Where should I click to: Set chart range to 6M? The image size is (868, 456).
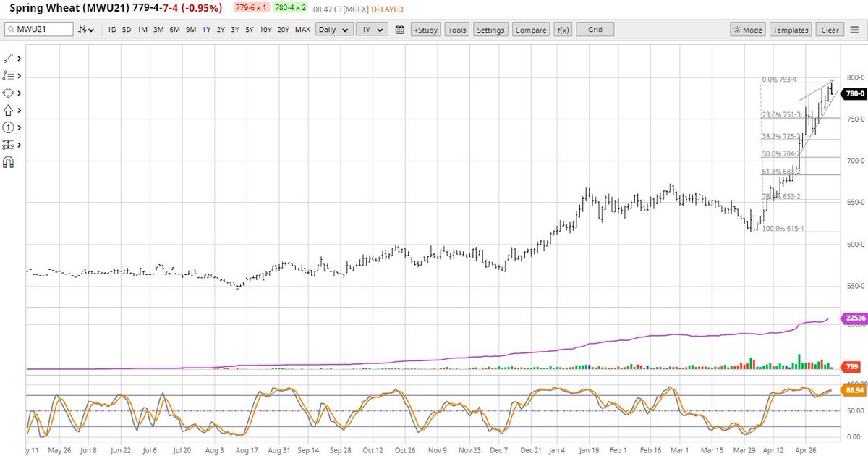(x=174, y=30)
